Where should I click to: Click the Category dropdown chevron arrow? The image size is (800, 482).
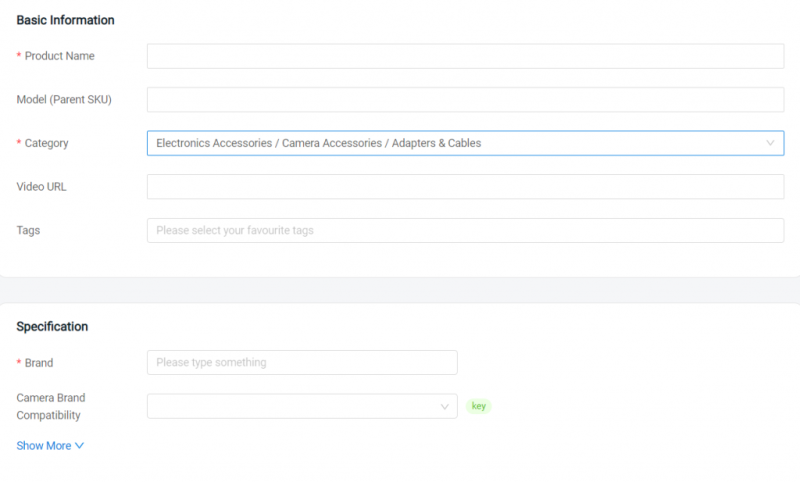[x=770, y=143]
